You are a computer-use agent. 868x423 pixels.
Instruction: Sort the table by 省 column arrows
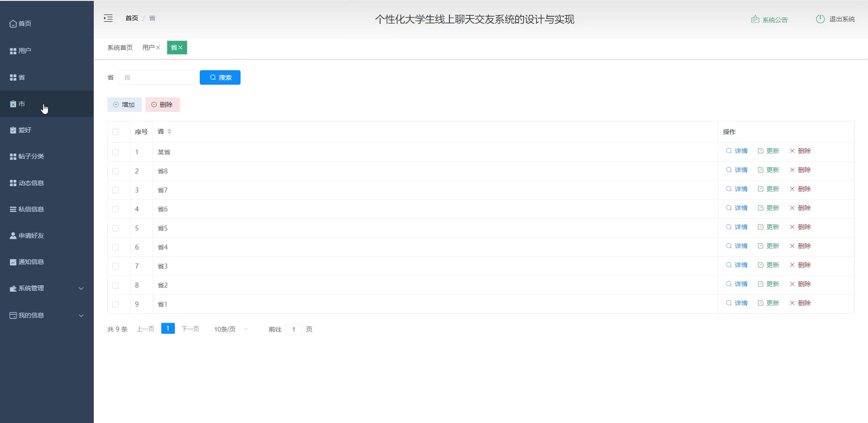click(169, 131)
